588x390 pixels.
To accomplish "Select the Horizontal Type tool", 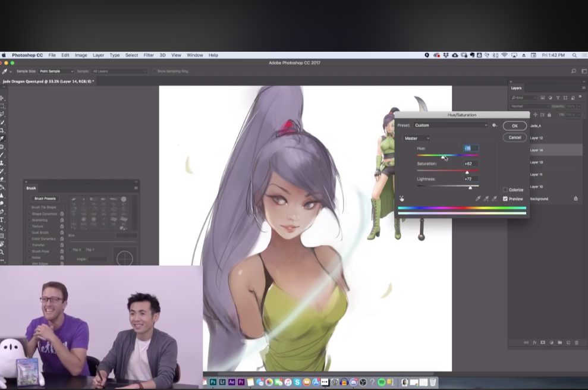I will tap(2, 220).
